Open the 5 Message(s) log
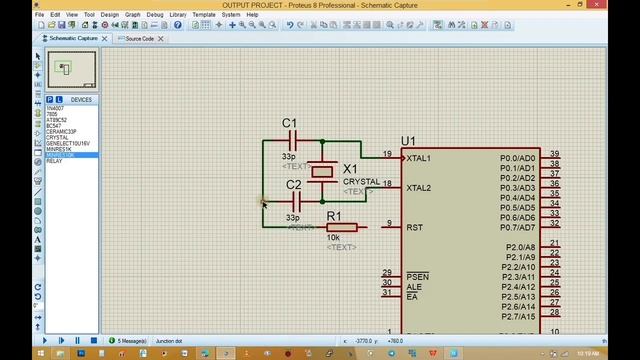 coord(128,341)
